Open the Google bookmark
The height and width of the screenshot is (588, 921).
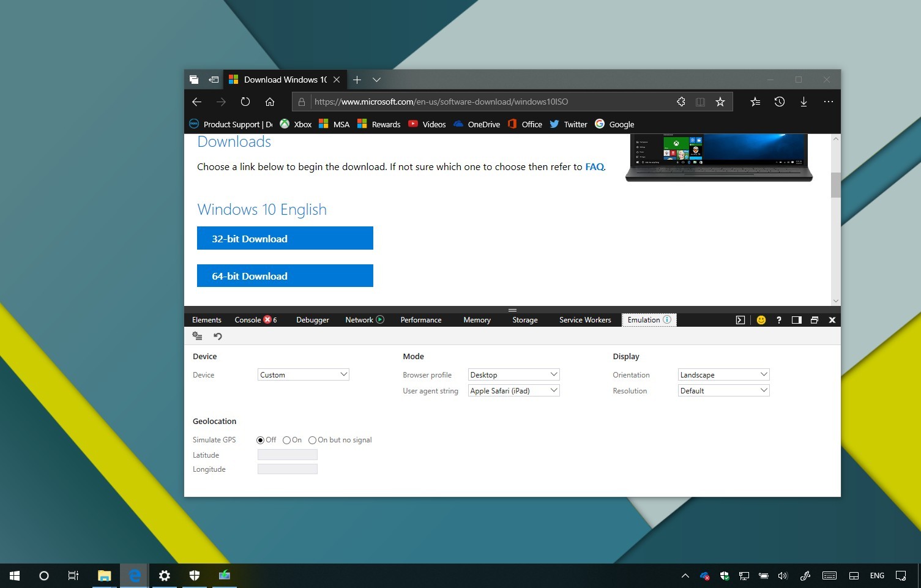coord(614,124)
